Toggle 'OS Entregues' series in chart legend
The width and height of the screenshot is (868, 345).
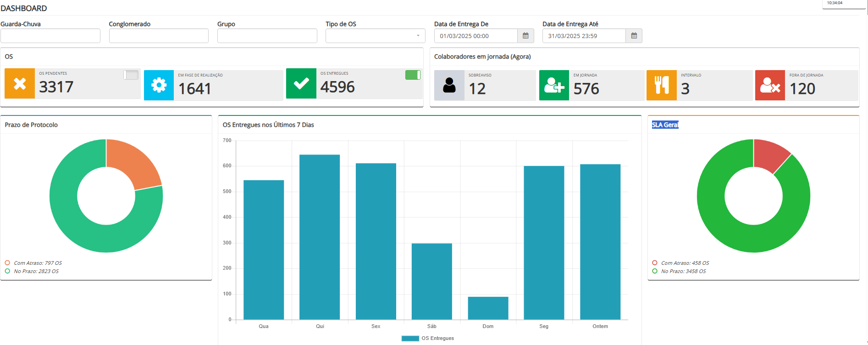(427, 338)
